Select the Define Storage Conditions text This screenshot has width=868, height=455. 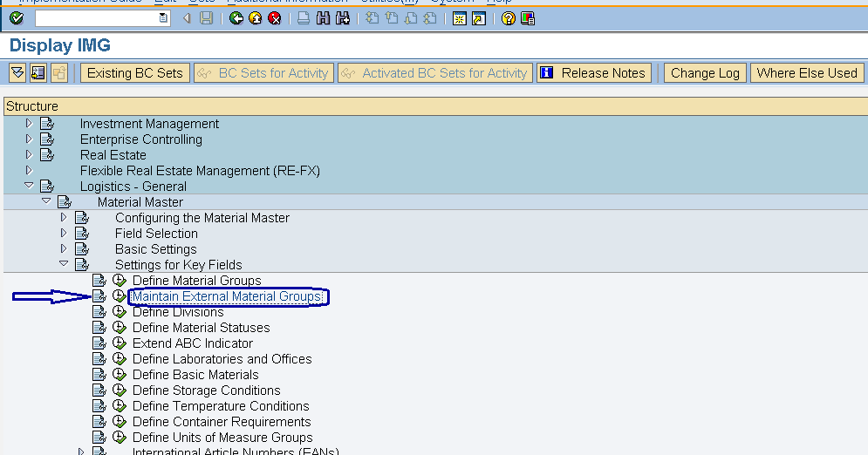207,390
